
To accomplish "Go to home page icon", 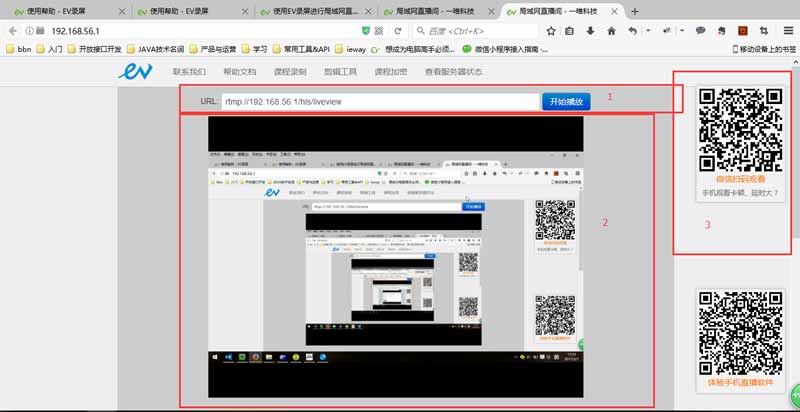I will pos(611,31).
